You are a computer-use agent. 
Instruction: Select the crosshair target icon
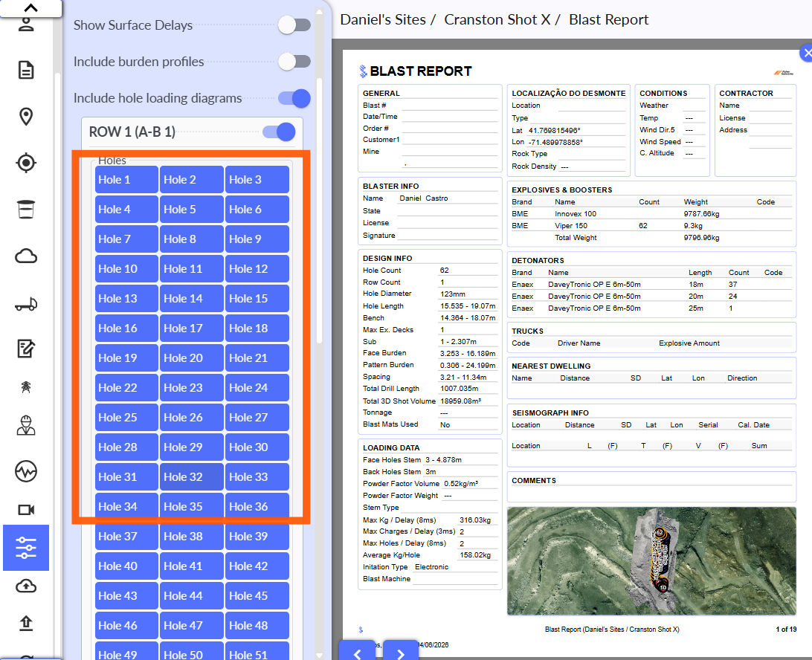click(x=26, y=163)
